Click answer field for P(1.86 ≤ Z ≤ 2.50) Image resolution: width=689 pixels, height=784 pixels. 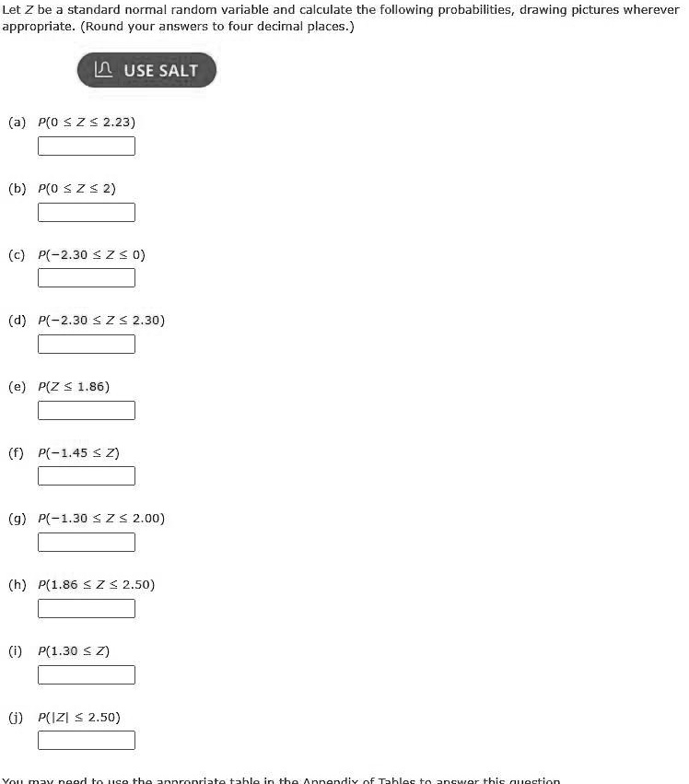(87, 609)
